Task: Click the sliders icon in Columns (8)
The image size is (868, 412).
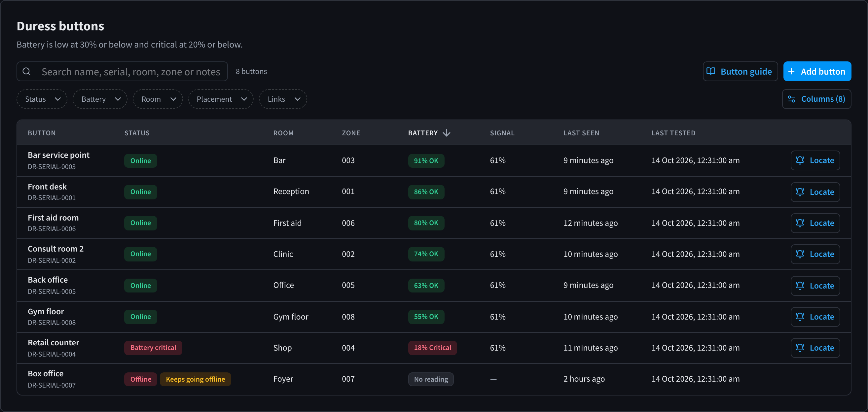Action: (x=791, y=99)
